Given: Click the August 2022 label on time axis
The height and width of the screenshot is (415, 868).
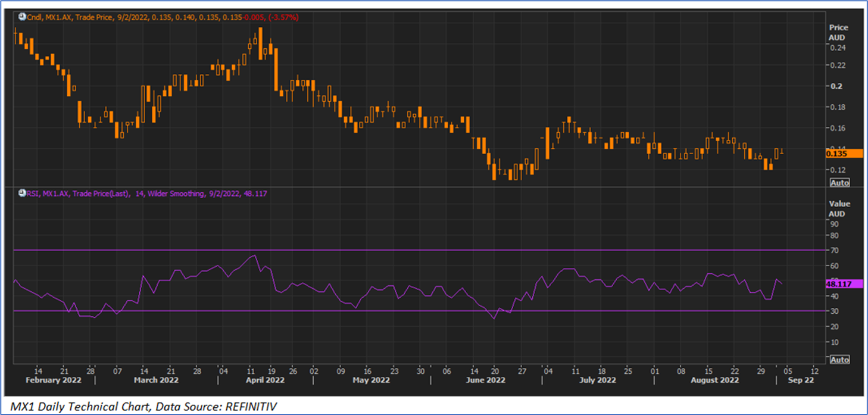Looking at the screenshot, I should point(714,380).
